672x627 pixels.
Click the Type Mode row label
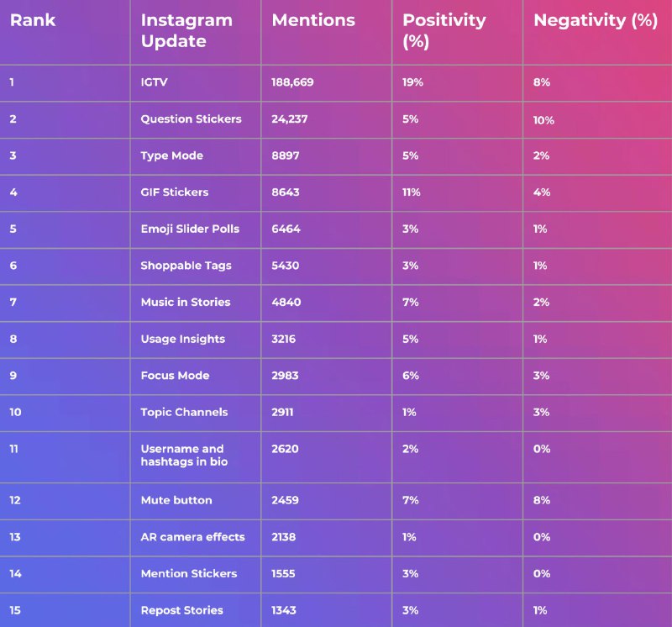(x=171, y=155)
